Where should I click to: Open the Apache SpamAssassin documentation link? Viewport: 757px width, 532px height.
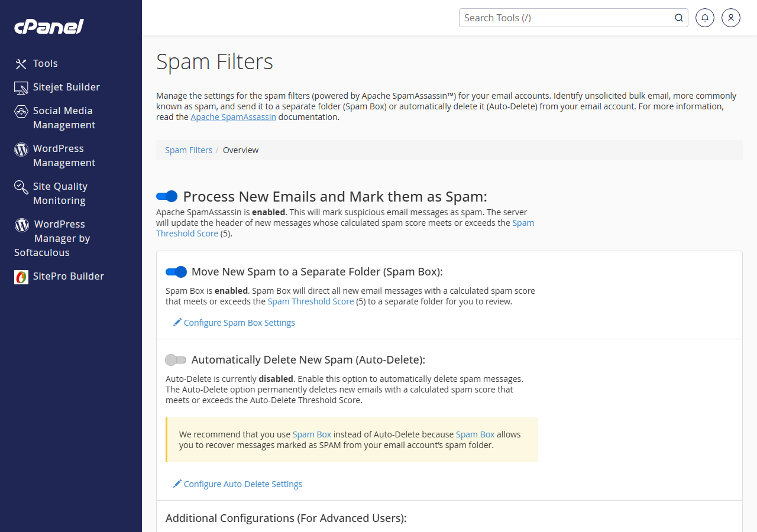point(233,117)
